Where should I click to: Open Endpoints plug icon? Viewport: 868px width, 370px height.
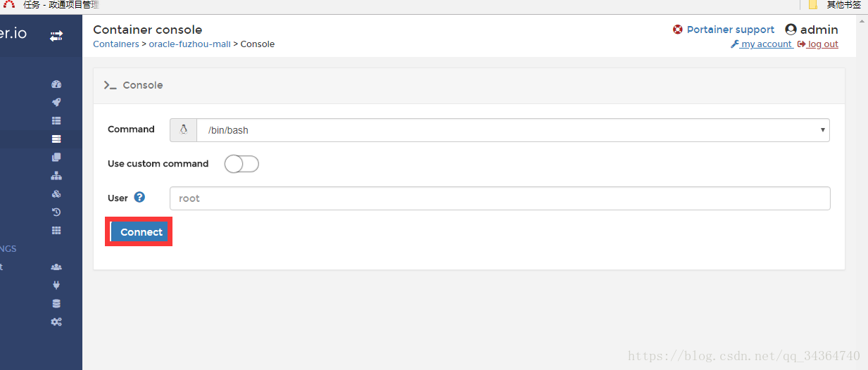pos(56,286)
